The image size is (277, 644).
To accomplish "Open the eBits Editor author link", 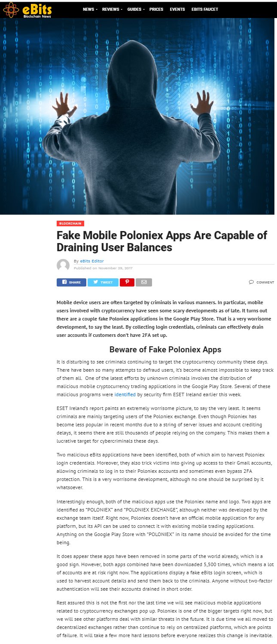I will tap(92, 261).
